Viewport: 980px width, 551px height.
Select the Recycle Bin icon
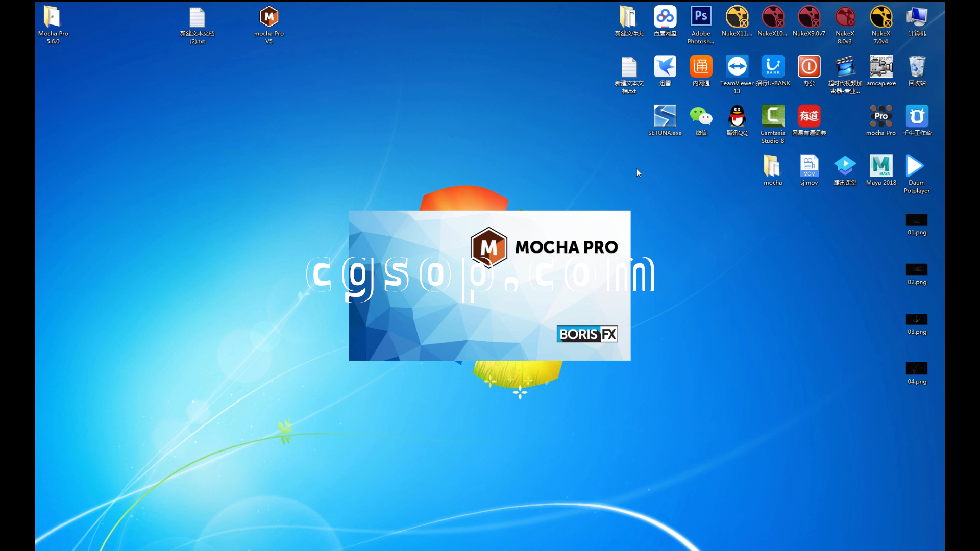[917, 67]
